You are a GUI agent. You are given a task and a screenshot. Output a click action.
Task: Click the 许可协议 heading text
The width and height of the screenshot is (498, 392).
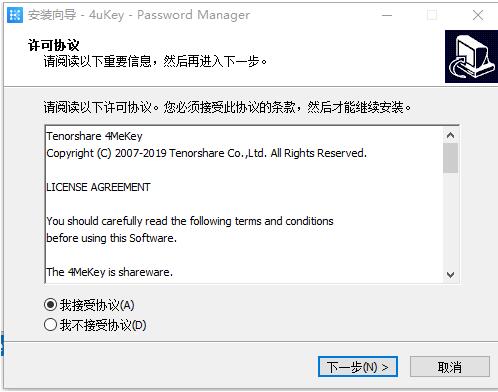[54, 45]
